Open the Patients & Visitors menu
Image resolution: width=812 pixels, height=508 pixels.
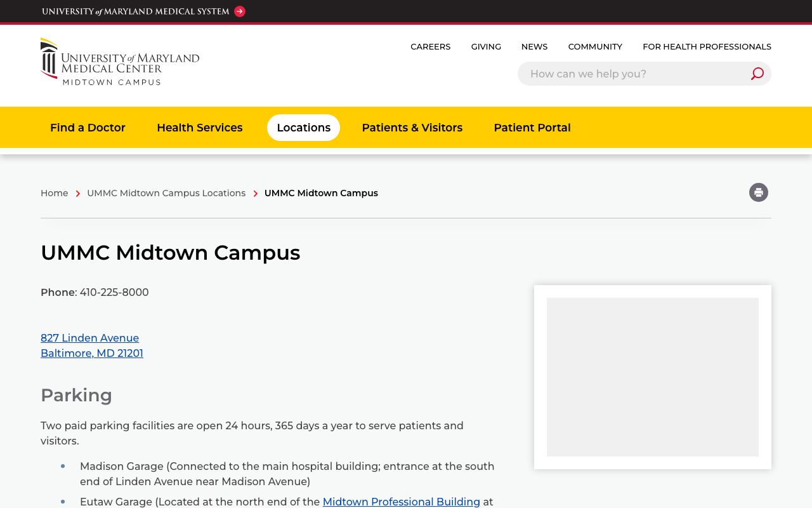(x=412, y=128)
